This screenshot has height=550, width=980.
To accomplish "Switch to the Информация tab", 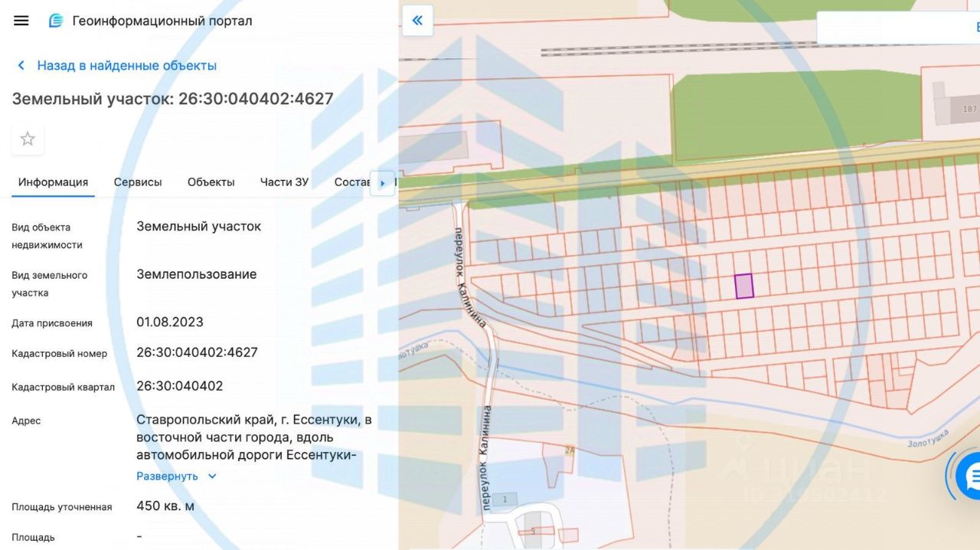I will tap(53, 182).
